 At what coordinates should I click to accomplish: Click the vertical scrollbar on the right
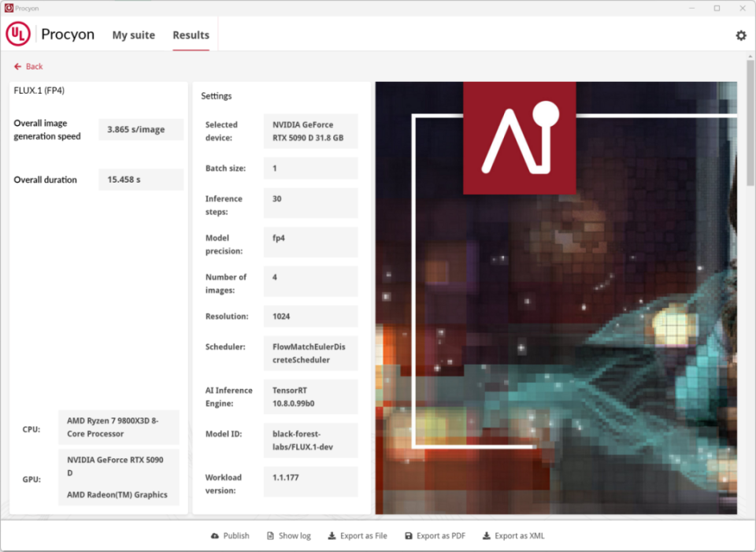[750, 126]
